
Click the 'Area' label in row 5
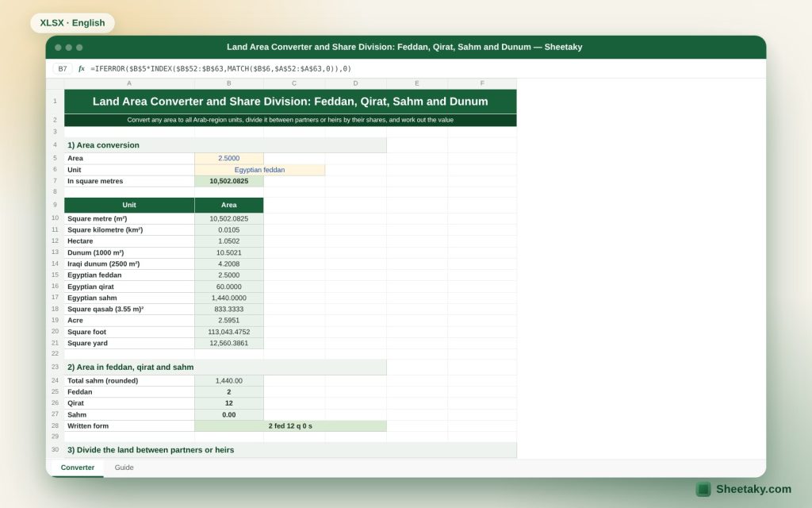[x=129, y=158]
